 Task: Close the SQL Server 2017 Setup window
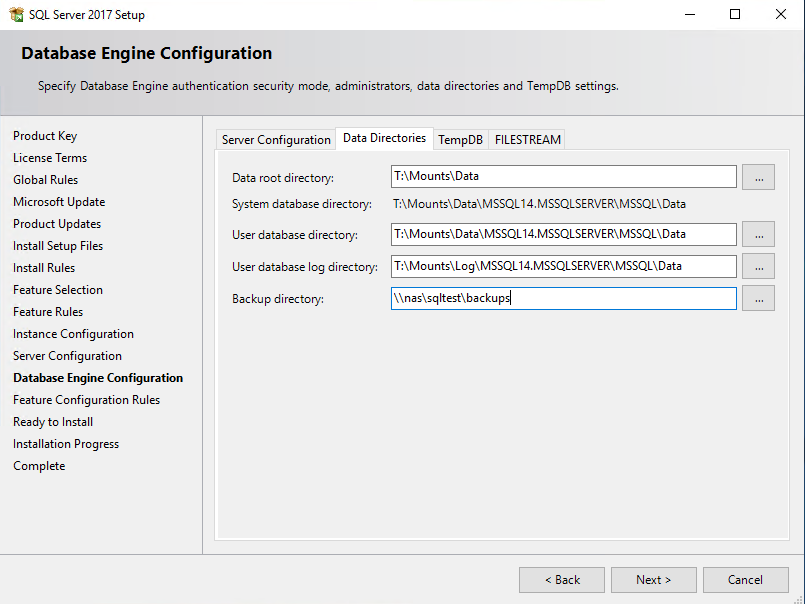[781, 14]
